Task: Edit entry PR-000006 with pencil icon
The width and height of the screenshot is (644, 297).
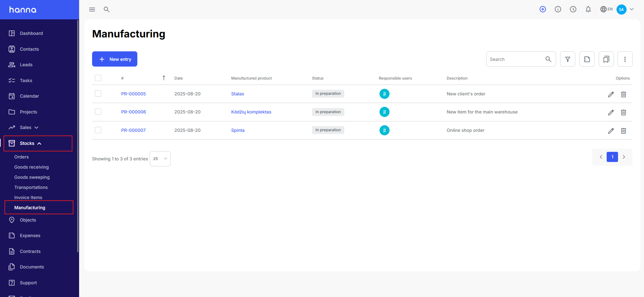Action: pos(611,113)
